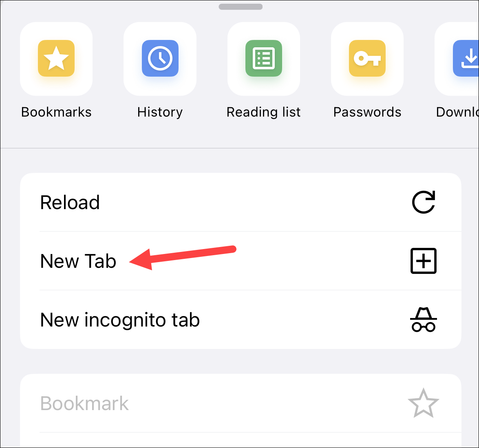
Task: Click the outlined star bookmark icon
Action: (424, 403)
